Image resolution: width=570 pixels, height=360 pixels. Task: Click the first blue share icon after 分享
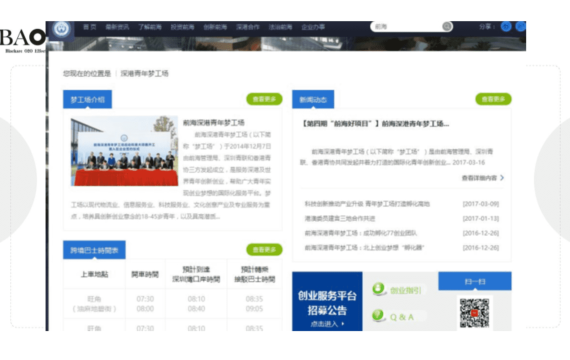click(506, 27)
